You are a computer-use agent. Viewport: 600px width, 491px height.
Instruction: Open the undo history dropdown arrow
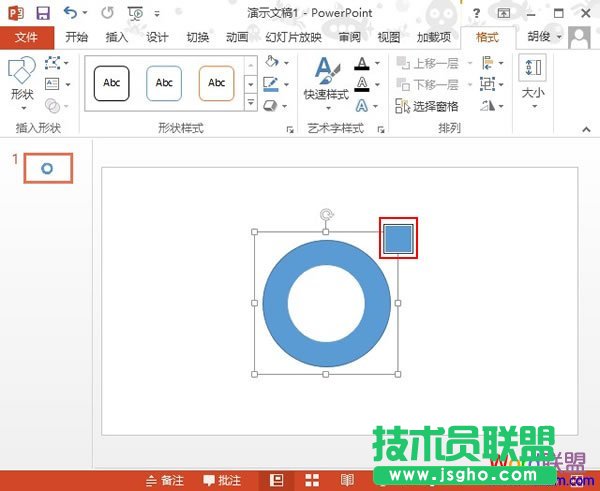click(85, 13)
